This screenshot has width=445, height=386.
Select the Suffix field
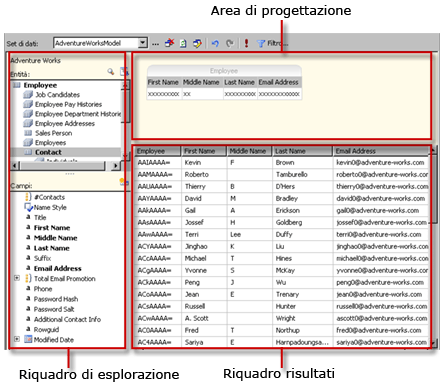click(x=42, y=258)
